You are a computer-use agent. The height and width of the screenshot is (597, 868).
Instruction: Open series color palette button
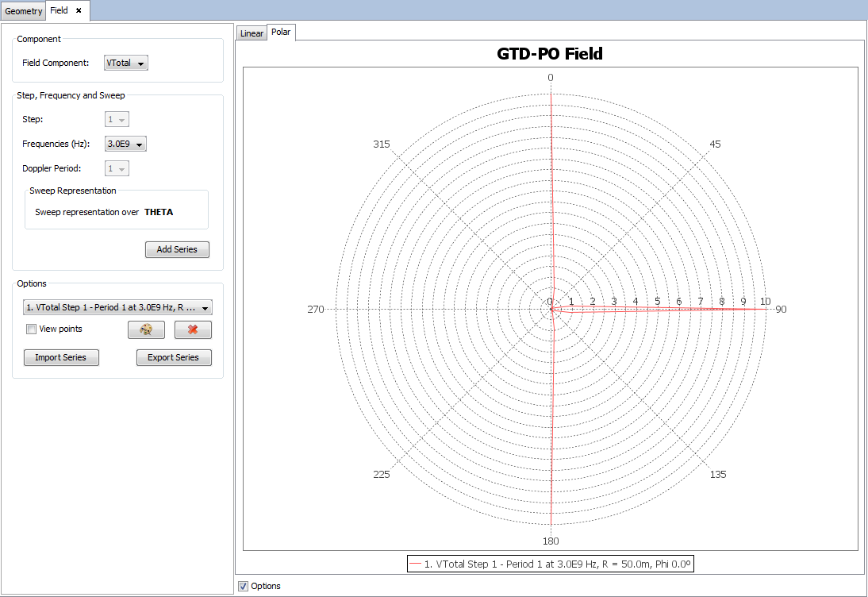tap(146, 329)
